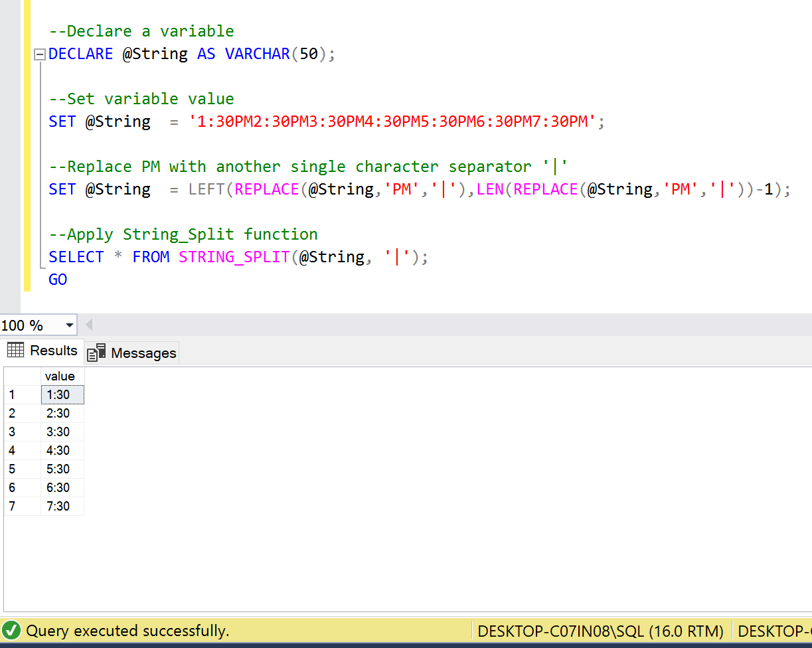
Task: Select row header number 6
Action: click(22, 487)
